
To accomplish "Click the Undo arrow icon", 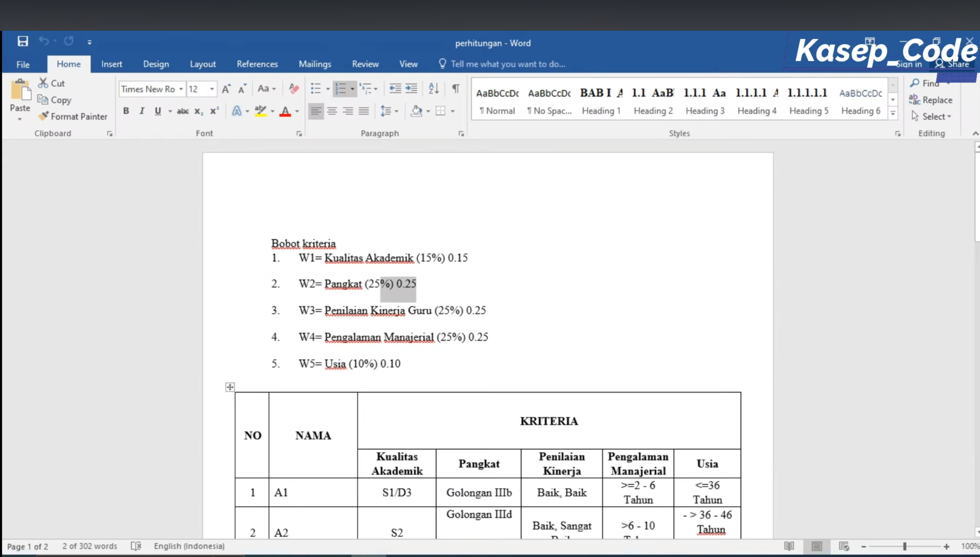I will pyautogui.click(x=44, y=41).
